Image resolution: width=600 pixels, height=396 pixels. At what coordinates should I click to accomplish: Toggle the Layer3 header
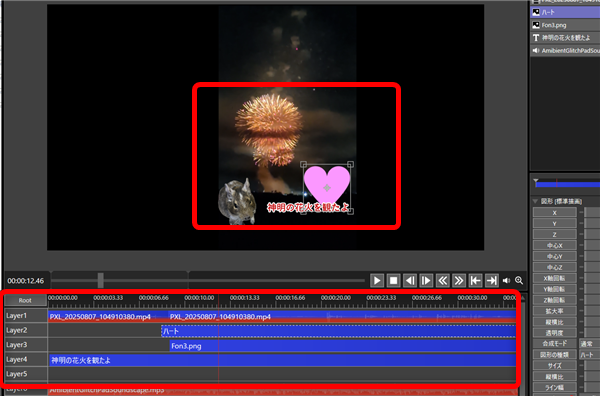(25, 345)
